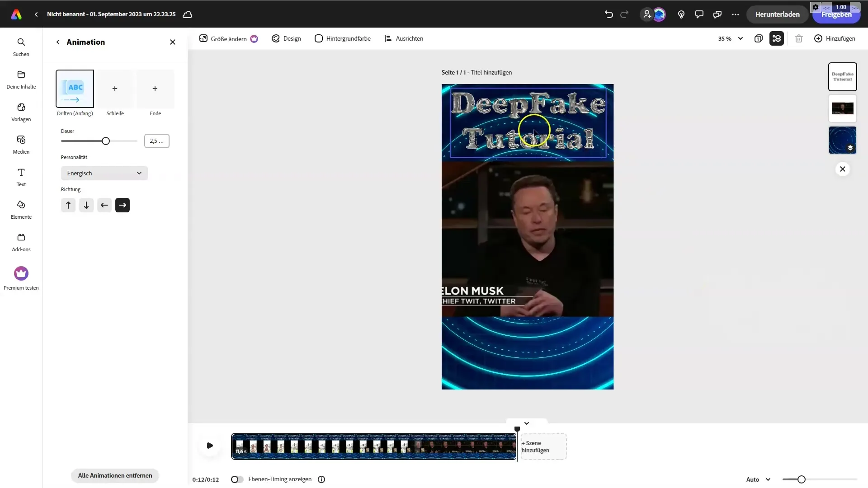Click the project title Nicht benannt
The height and width of the screenshot is (488, 868).
coord(111,14)
